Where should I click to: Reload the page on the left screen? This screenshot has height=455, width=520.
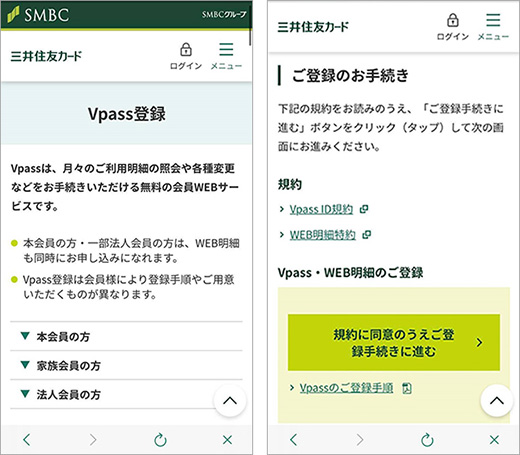(160, 440)
